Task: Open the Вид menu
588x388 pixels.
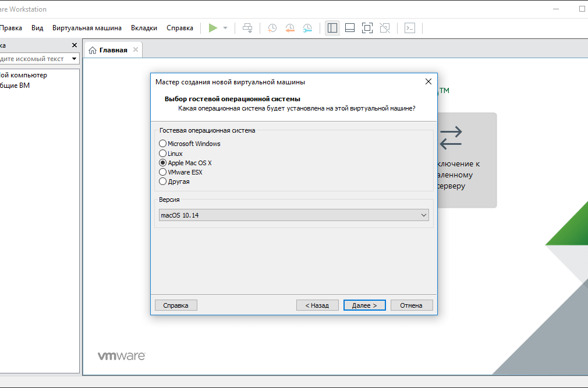Action: click(37, 28)
